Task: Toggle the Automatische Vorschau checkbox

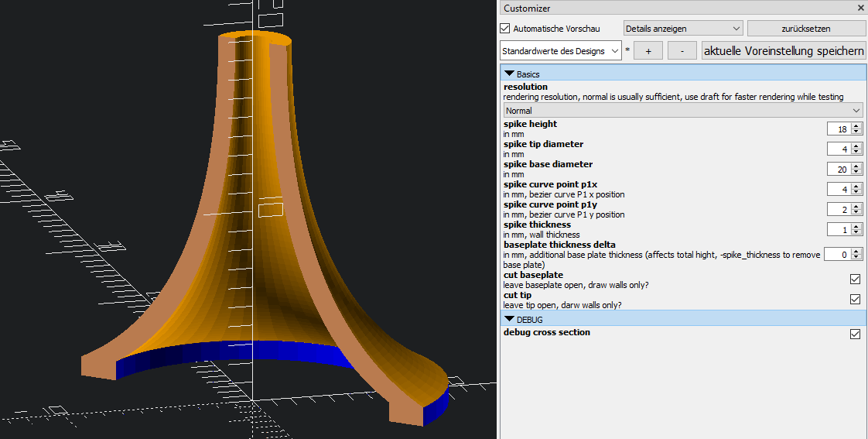Action: tap(505, 29)
